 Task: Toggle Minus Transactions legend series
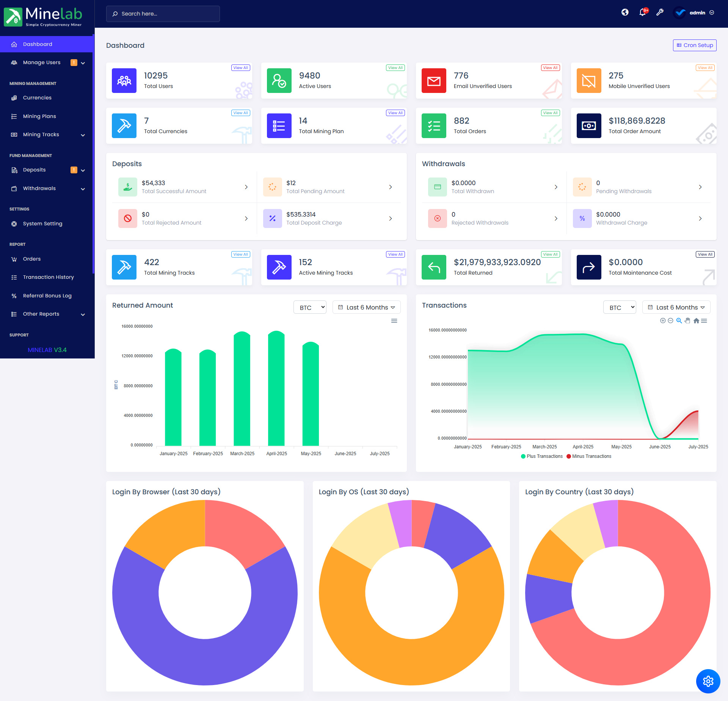point(589,456)
